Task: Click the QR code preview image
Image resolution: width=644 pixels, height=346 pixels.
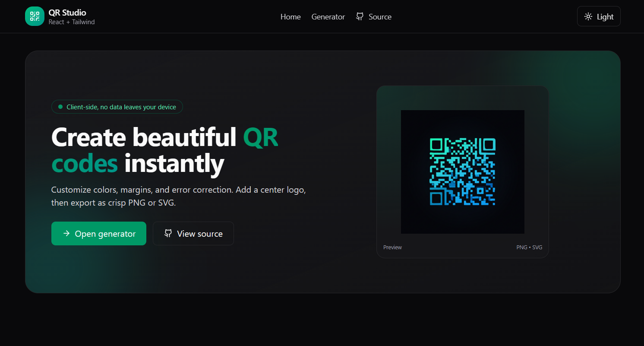Action: [x=463, y=172]
